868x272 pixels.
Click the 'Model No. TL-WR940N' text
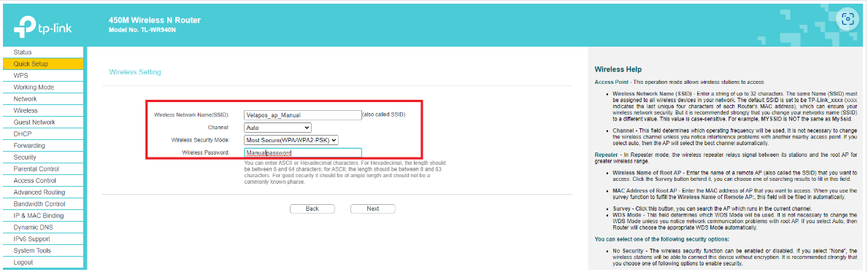(142, 29)
